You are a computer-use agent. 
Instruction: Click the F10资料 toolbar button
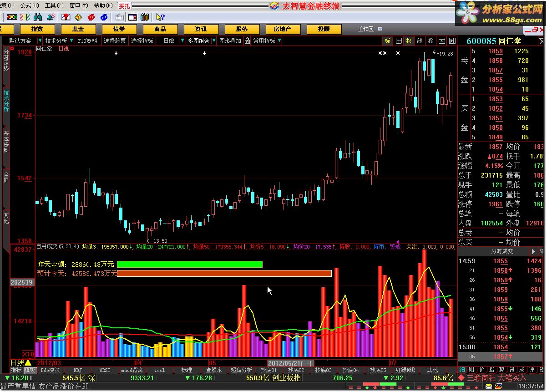87,41
